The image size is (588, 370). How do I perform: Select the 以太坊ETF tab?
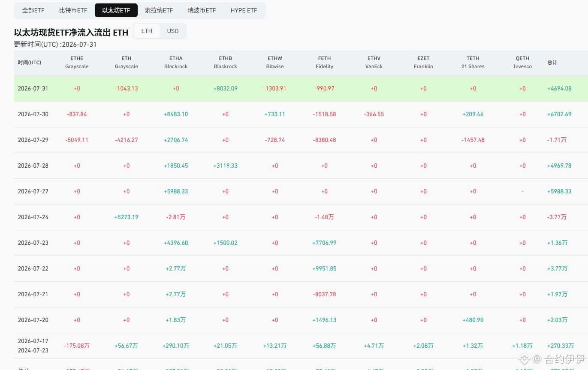(x=116, y=10)
